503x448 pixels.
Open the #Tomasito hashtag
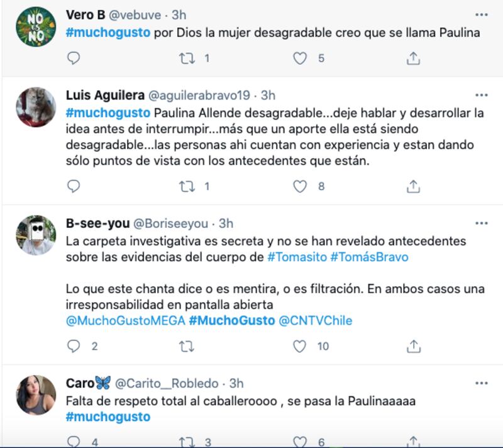(297, 257)
